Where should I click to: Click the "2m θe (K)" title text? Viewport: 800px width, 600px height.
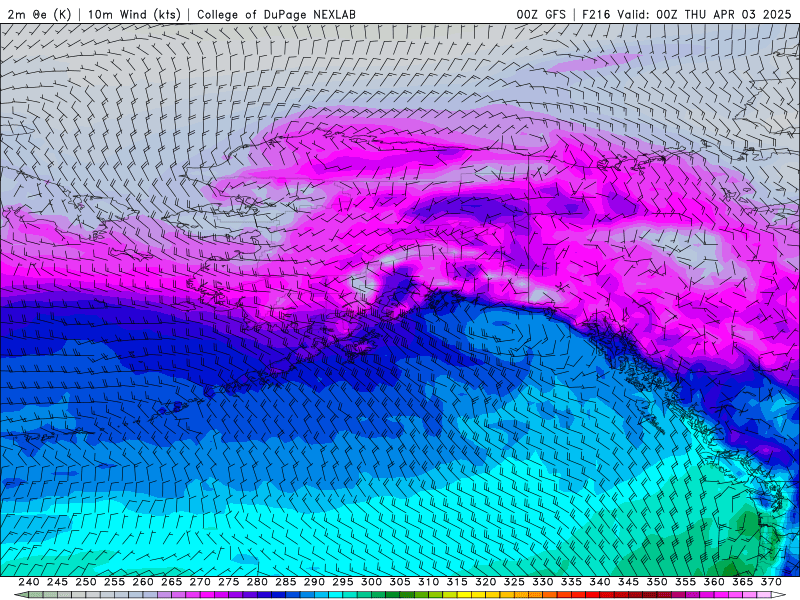coord(39,14)
